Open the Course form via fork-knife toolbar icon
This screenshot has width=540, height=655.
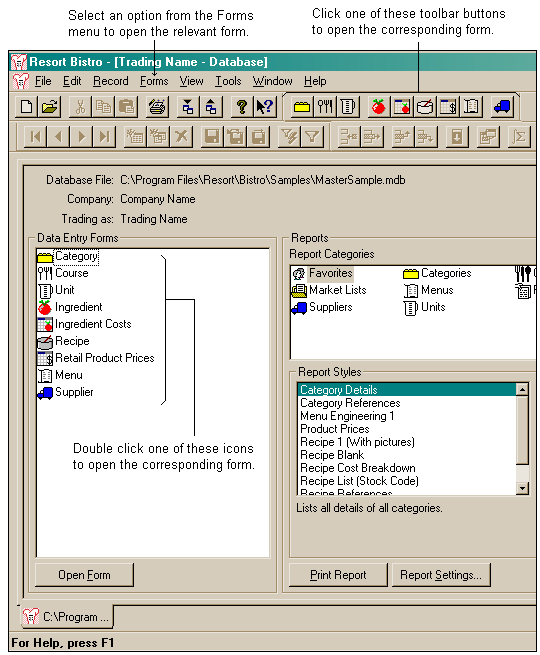point(325,107)
